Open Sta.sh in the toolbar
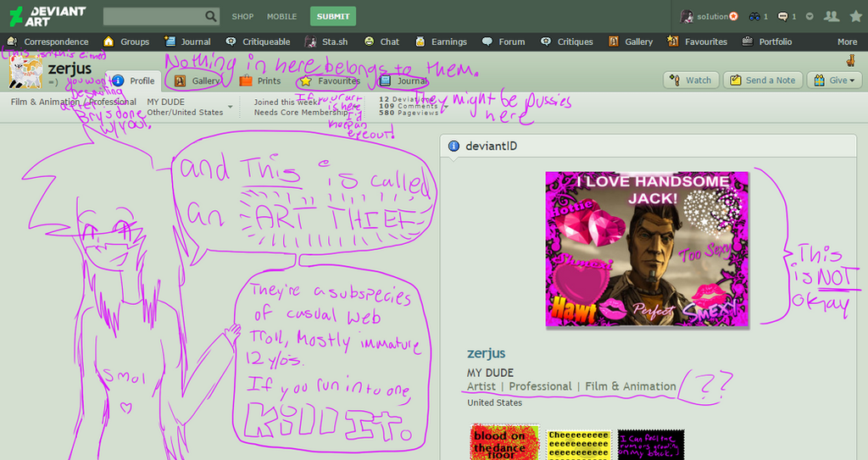The image size is (868, 460). 326,42
